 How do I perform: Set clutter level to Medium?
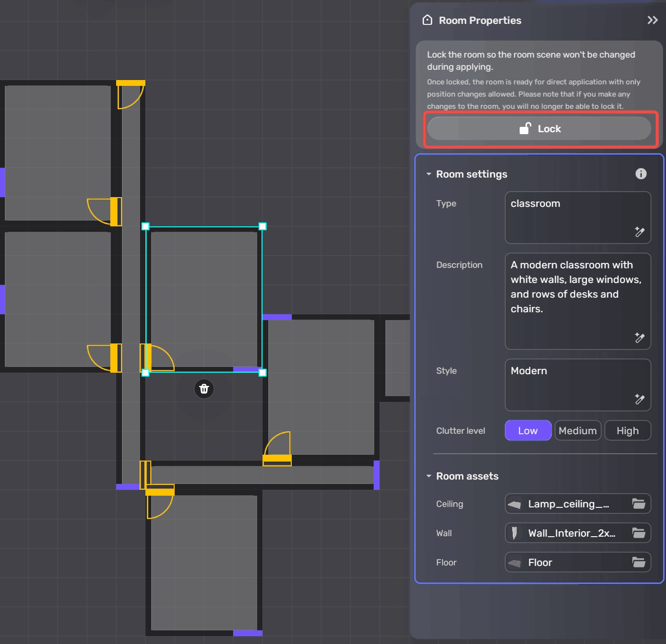[577, 431]
